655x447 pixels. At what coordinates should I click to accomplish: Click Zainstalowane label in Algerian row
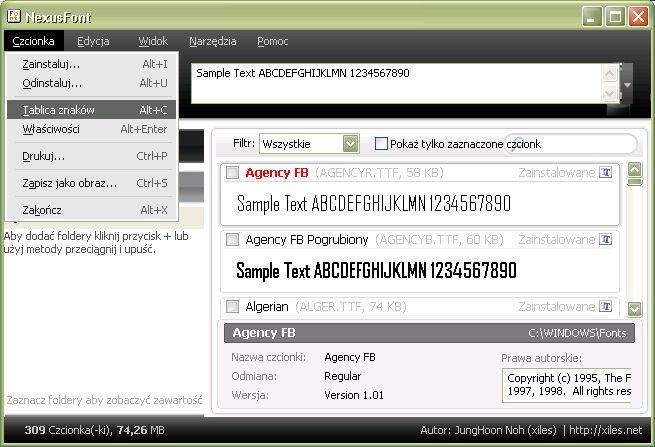[x=556, y=307]
